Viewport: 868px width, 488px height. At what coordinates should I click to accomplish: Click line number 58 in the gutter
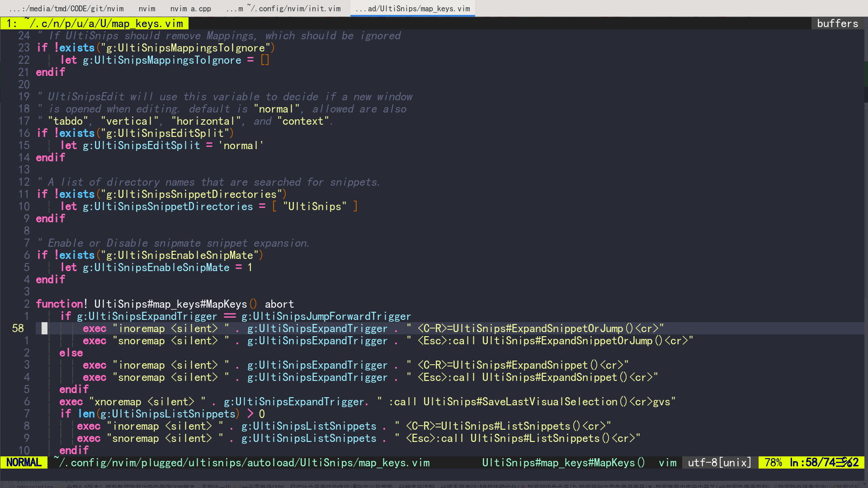(x=18, y=328)
